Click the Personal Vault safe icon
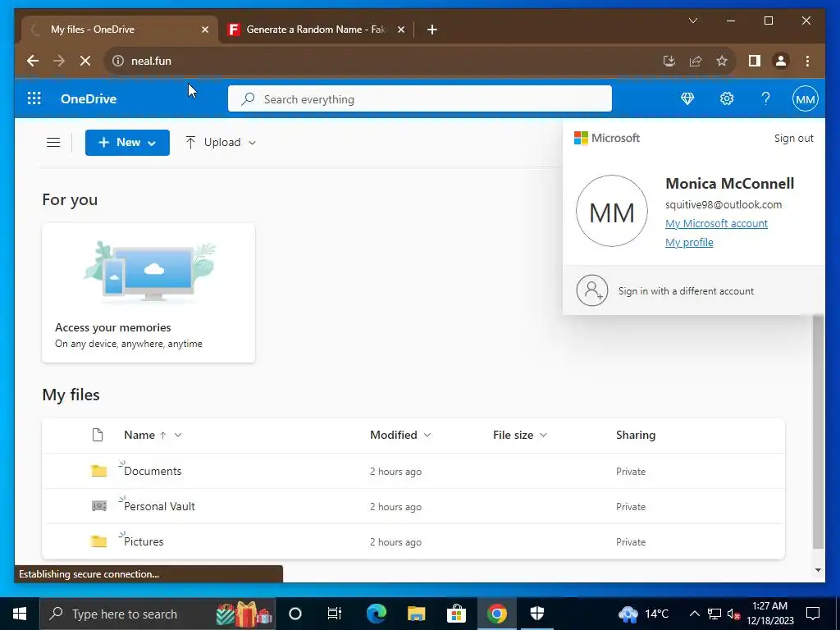 pos(99,505)
